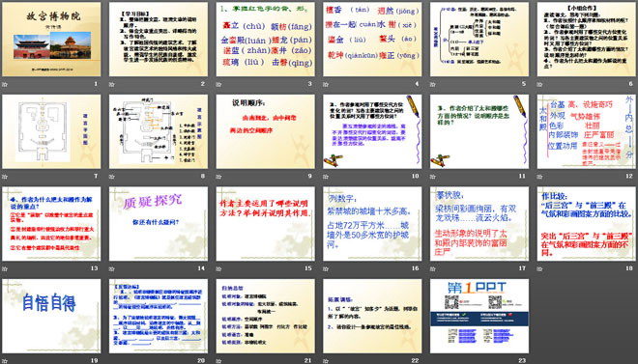Click slide number label "6"
The image size is (638, 364).
pyautogui.click(x=630, y=84)
